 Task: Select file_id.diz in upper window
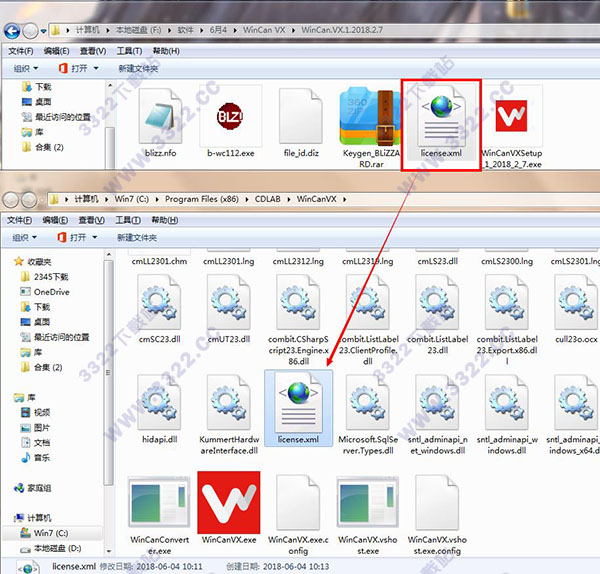pos(301,123)
